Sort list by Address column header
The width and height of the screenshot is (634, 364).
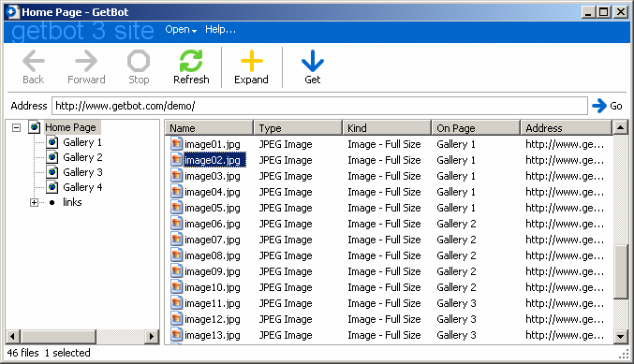point(567,127)
